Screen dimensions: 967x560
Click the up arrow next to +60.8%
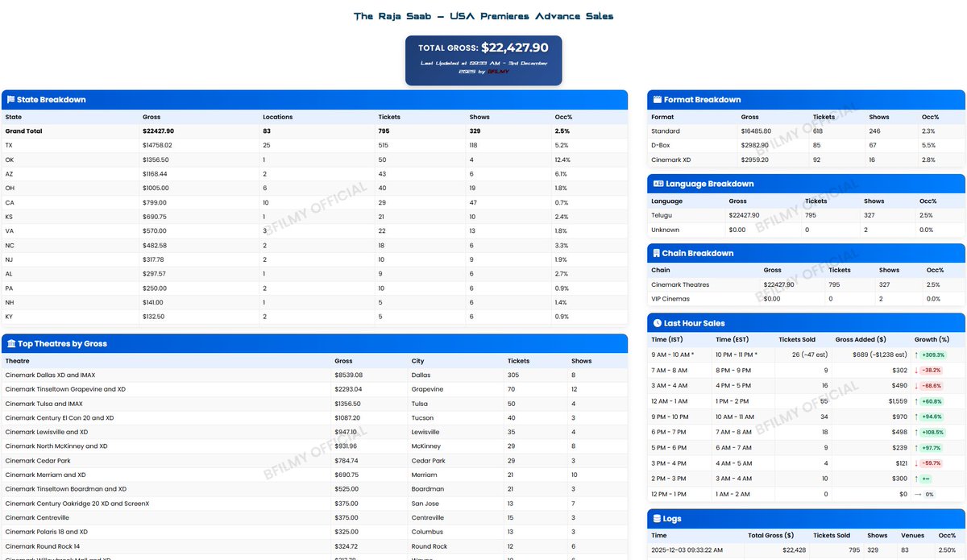point(917,401)
